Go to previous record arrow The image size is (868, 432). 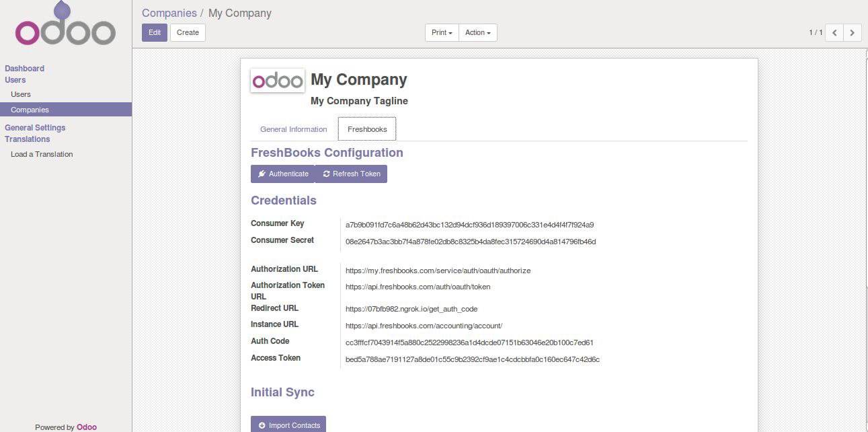point(834,32)
